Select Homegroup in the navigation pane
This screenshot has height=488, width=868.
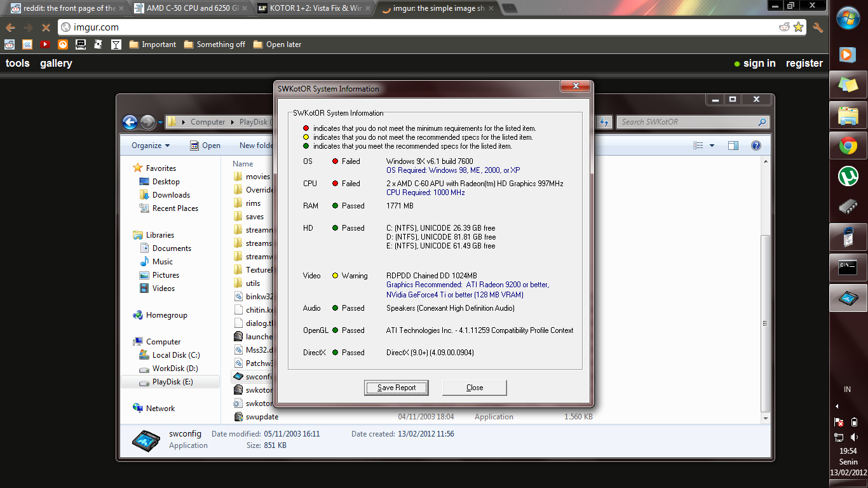click(x=160, y=315)
